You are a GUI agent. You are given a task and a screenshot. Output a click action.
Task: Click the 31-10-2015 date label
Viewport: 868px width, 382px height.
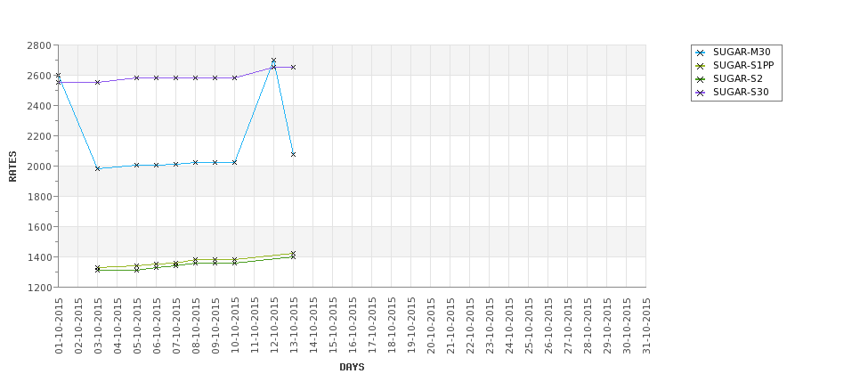(646, 326)
